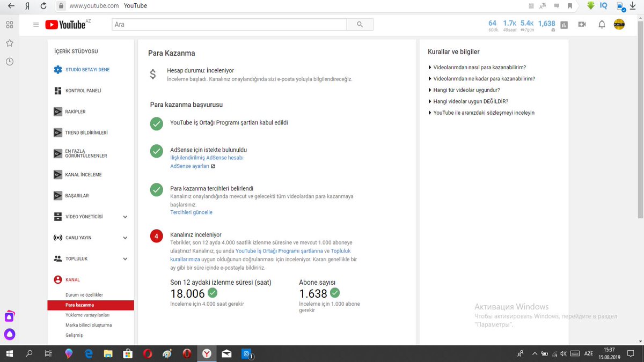Image resolution: width=644 pixels, height=362 pixels.
Task: Open Marka bilinci oluşturma submenu item
Action: click(x=89, y=325)
